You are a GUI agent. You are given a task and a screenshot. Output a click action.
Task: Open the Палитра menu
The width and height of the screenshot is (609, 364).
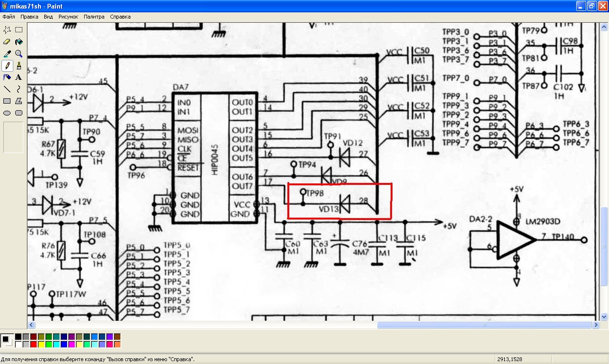(94, 17)
